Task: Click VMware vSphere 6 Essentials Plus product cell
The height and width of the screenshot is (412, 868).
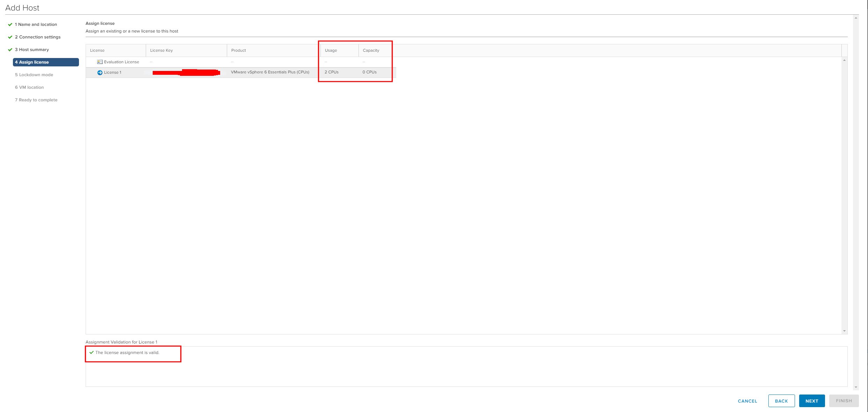Action: (x=270, y=72)
